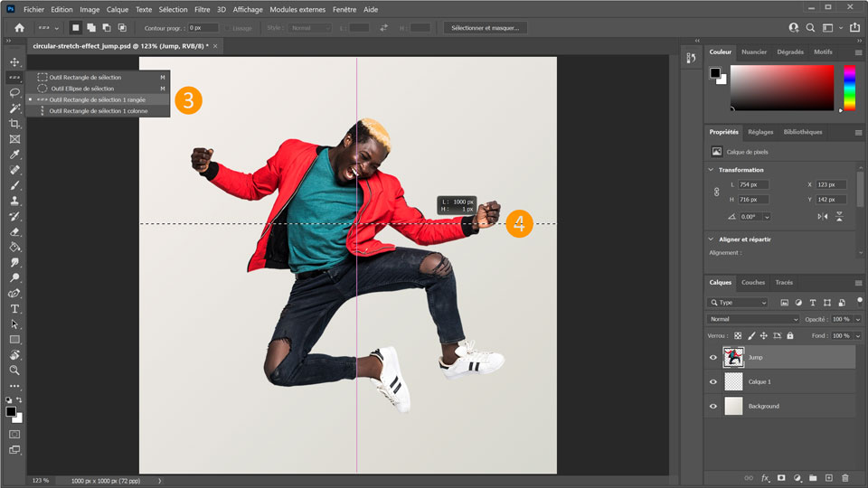Activate the Zoom tool in toolbar
The height and width of the screenshot is (488, 868).
[x=14, y=370]
